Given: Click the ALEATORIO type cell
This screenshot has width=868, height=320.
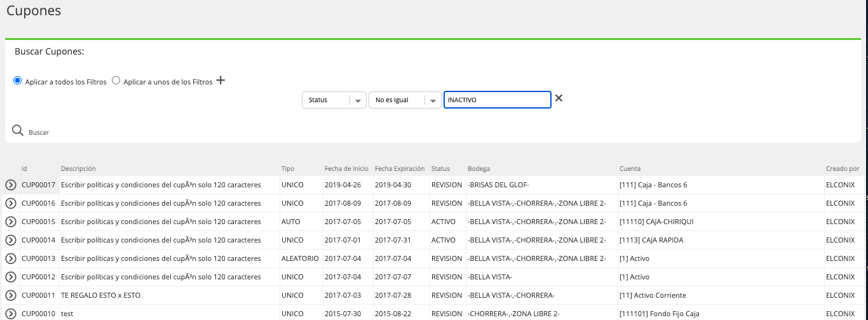Looking at the screenshot, I should tap(300, 258).
